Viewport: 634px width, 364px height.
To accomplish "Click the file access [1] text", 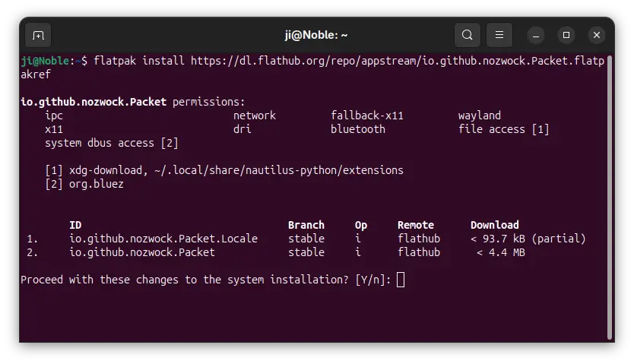I will [504, 129].
